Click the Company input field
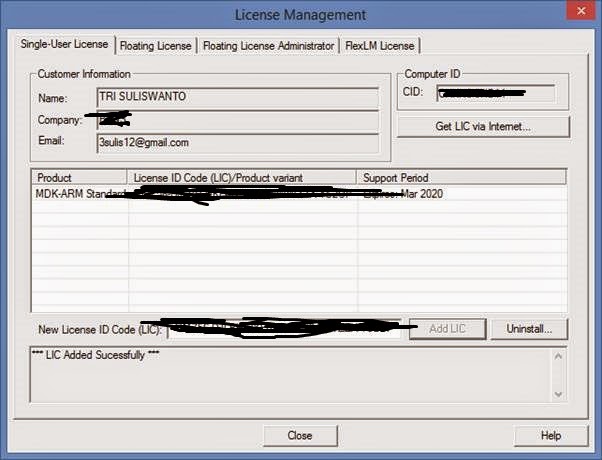Image resolution: width=602 pixels, height=460 pixels. 238,121
